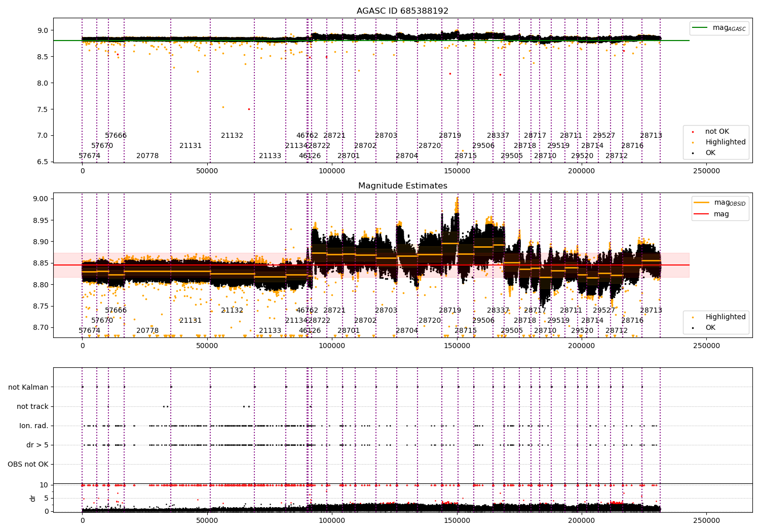Click OBSID label 29527 in Magnitude Estimates panel
Image resolution: width=760 pixels, height=532 pixels.
click(x=604, y=310)
